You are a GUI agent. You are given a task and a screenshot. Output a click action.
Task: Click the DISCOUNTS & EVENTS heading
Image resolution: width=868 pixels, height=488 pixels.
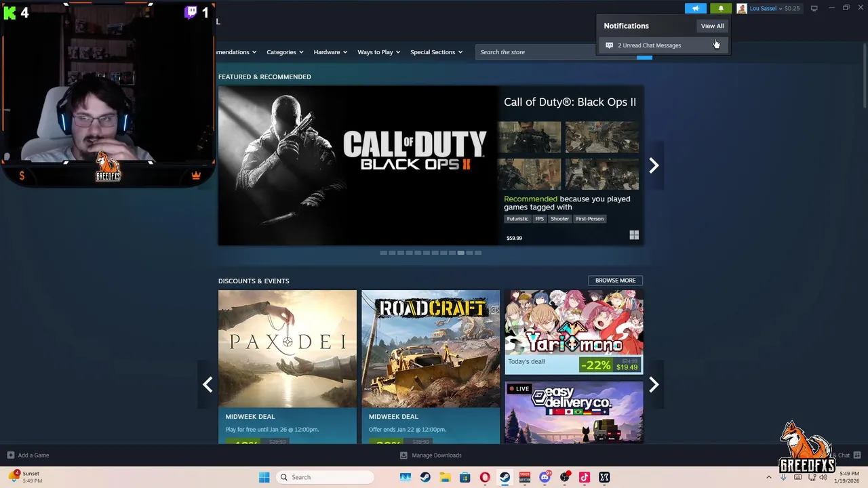254,281
